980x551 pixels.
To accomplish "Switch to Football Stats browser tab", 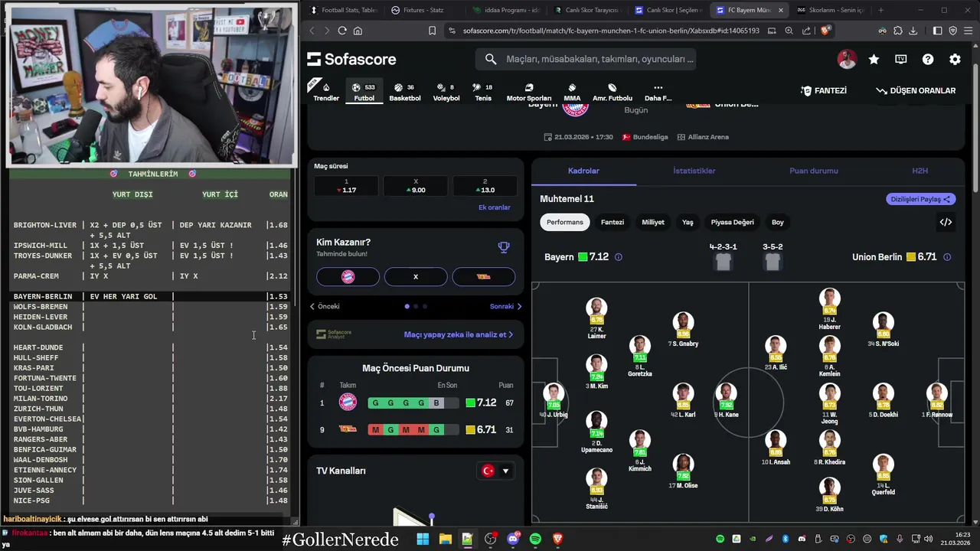I will (344, 10).
